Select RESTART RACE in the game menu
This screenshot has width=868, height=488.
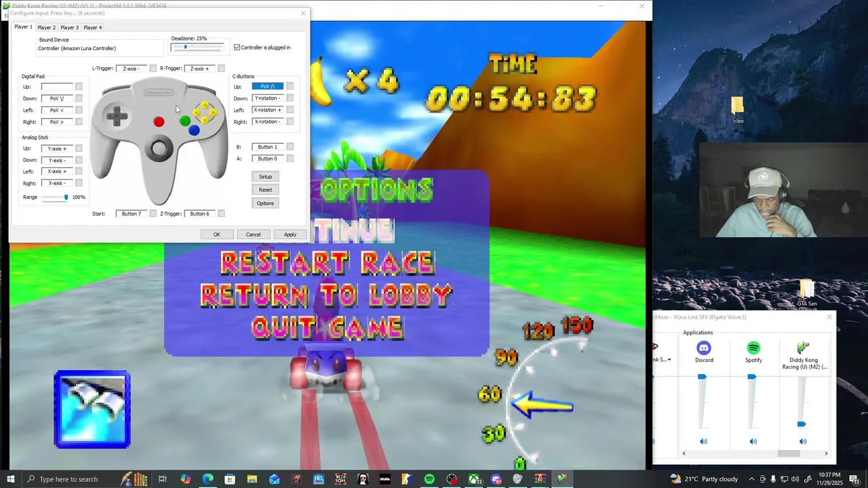[327, 263]
